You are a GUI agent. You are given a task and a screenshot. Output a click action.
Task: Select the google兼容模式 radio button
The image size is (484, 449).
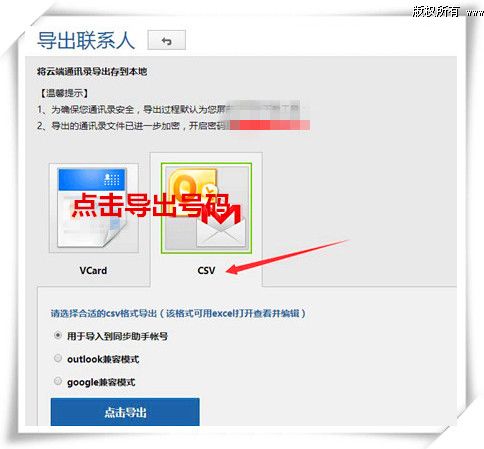click(x=58, y=381)
